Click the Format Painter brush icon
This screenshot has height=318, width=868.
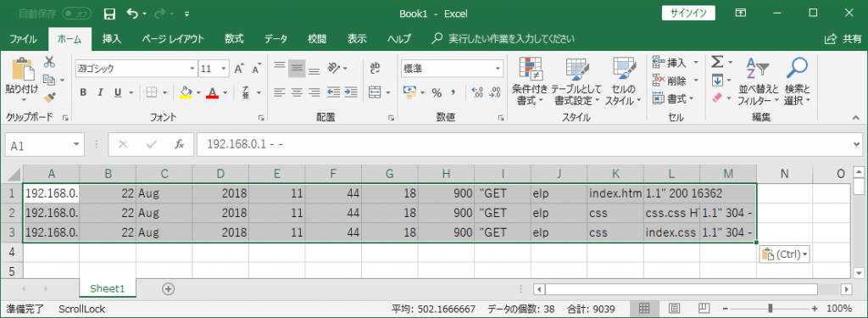[x=49, y=98]
